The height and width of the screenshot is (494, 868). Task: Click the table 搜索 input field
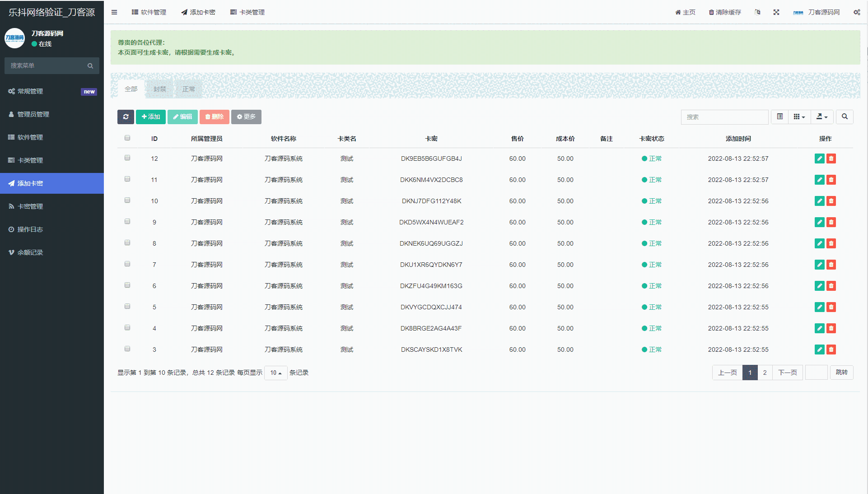tap(724, 117)
